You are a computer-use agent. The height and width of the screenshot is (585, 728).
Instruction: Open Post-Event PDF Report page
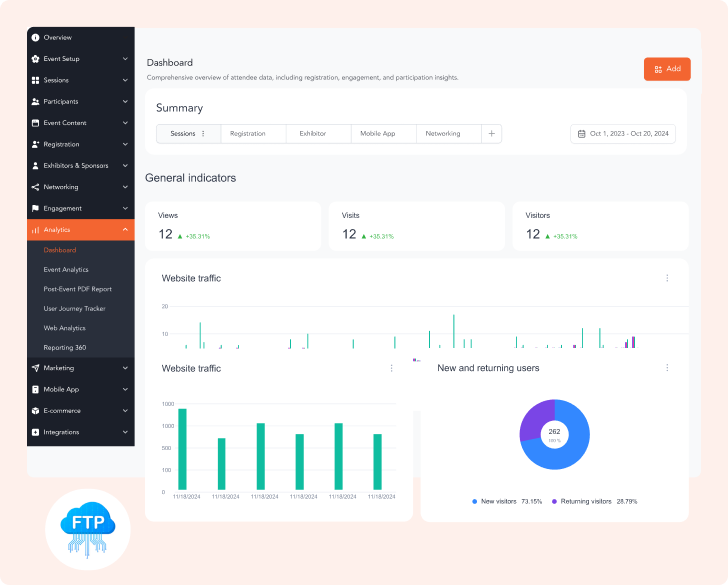78,289
